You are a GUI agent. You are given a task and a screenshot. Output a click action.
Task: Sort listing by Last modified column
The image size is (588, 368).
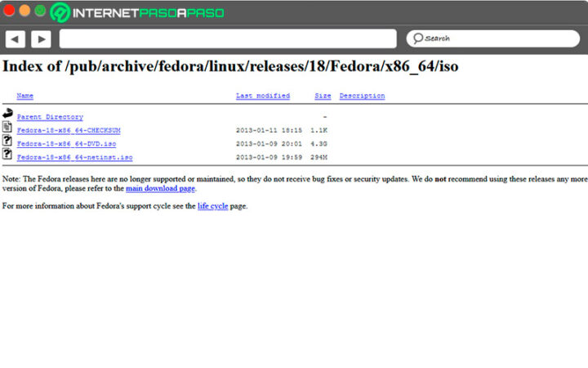tap(263, 96)
